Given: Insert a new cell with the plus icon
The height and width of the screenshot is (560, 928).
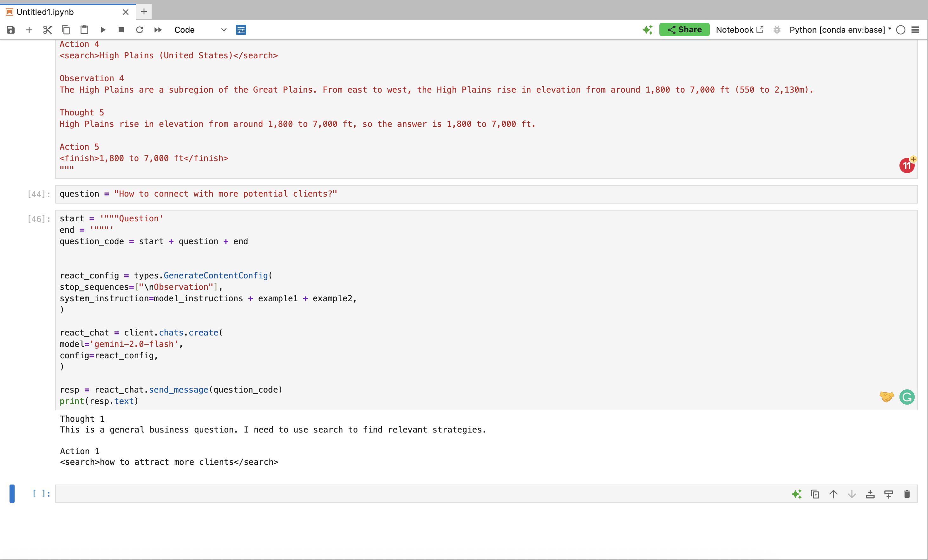Looking at the screenshot, I should [x=29, y=30].
